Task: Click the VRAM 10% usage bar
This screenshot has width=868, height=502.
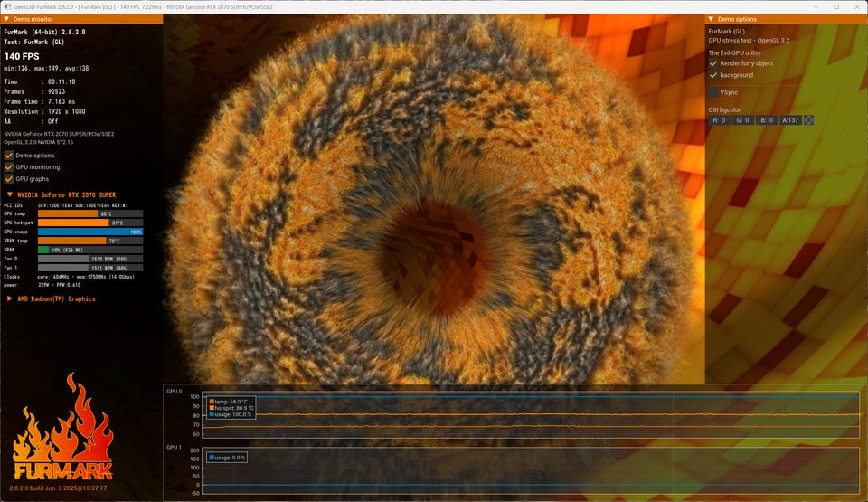Action: [x=90, y=250]
